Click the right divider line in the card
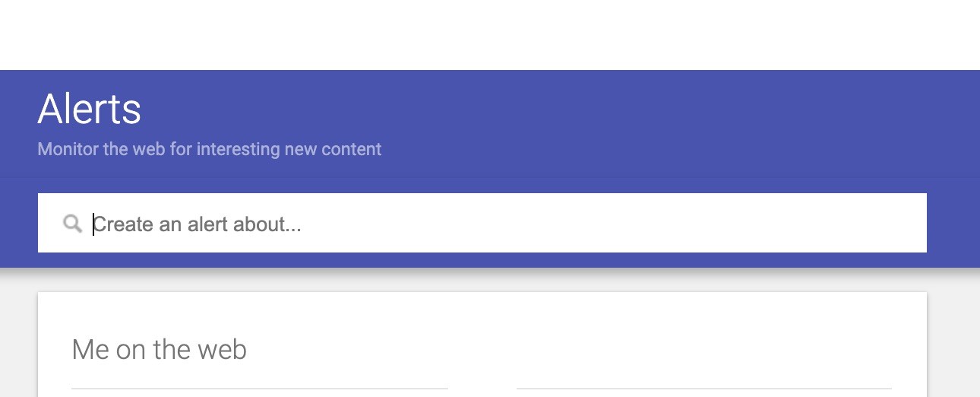 pyautogui.click(x=703, y=389)
